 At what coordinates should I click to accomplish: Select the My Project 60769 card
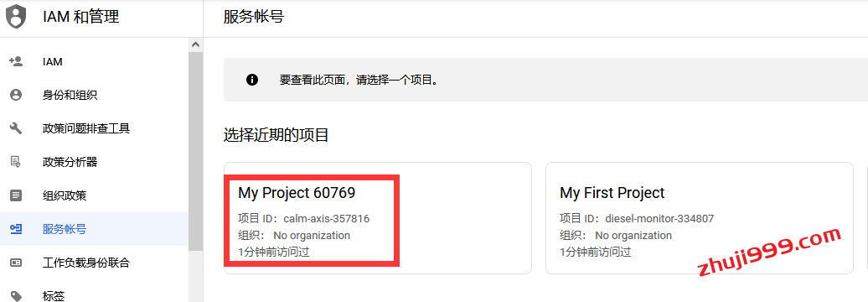pyautogui.click(x=378, y=218)
